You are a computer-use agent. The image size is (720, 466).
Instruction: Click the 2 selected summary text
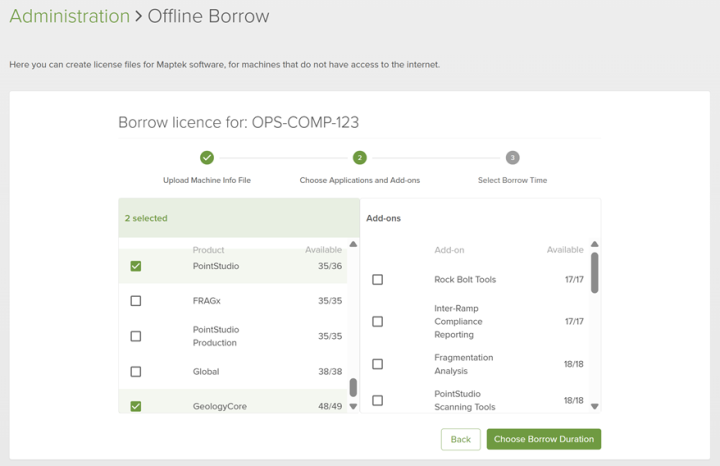click(146, 219)
